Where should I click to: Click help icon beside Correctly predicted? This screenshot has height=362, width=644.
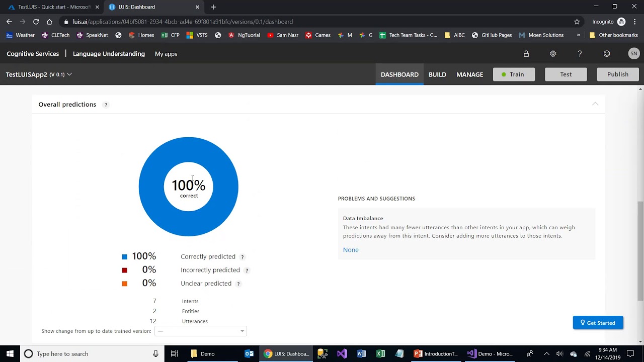coord(242,257)
